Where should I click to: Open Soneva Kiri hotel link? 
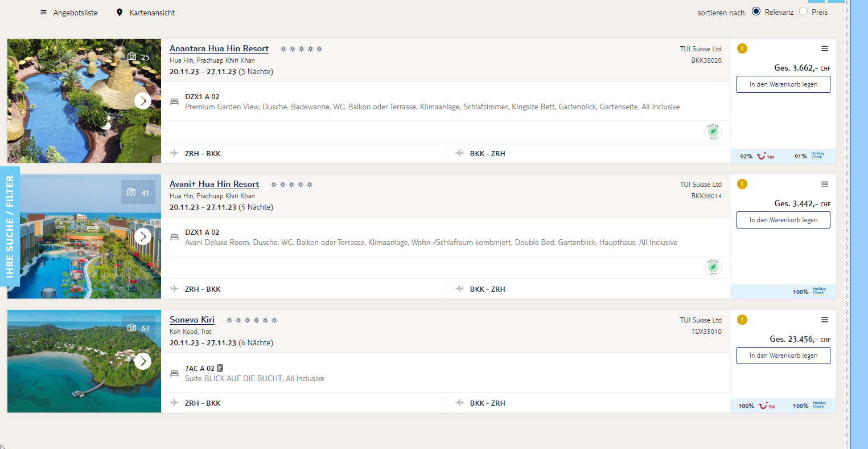192,320
